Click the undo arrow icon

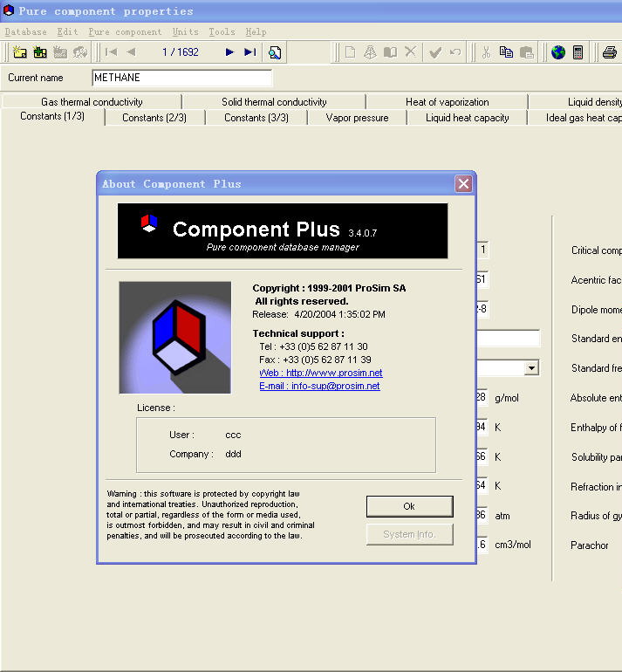coord(455,52)
